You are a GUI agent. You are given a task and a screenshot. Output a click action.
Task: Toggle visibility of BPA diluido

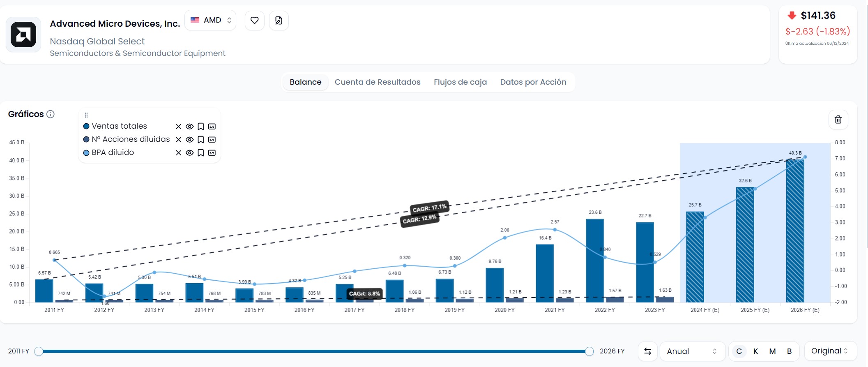[189, 153]
